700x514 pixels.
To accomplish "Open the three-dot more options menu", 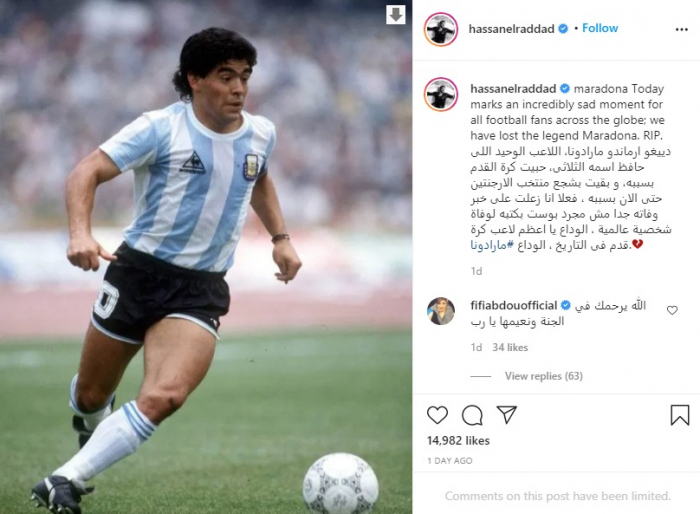I will tap(682, 29).
